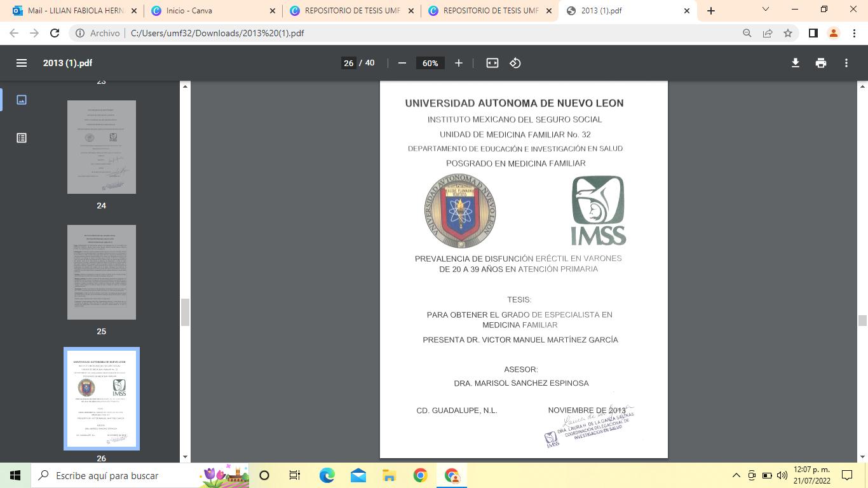Rotate PDF counterclockwise

pos(515,63)
